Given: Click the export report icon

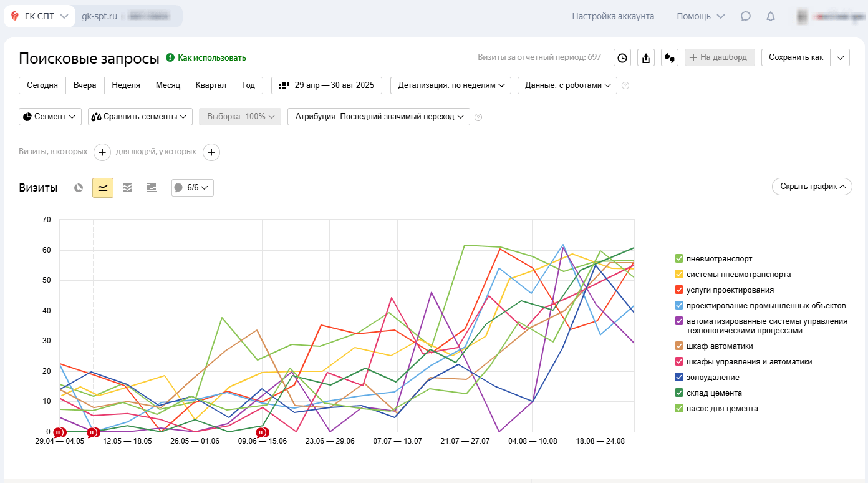Looking at the screenshot, I should coord(646,57).
